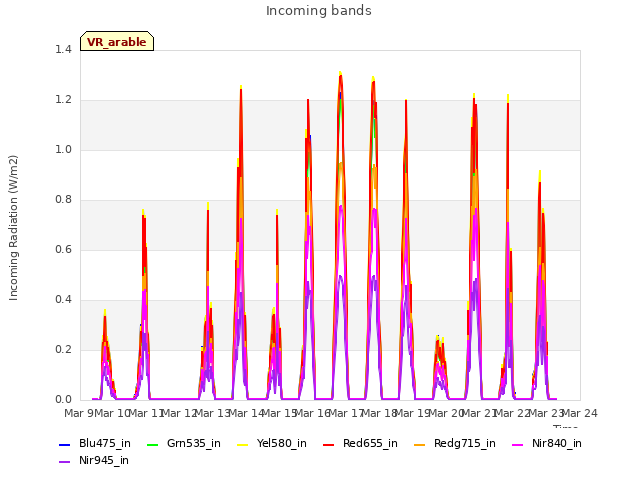The height and width of the screenshot is (480, 640).
Task: Click the 1.2 y-axis tick label
Action: click(63, 100)
